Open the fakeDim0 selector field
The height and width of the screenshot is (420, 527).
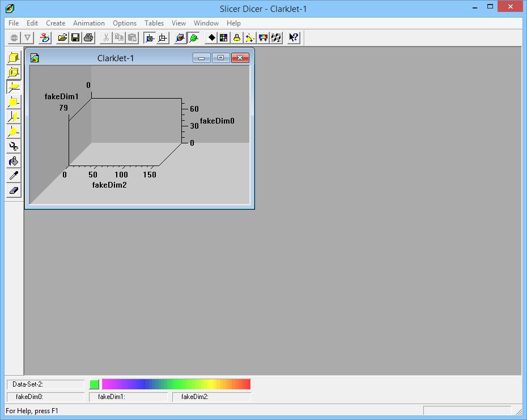click(45, 397)
